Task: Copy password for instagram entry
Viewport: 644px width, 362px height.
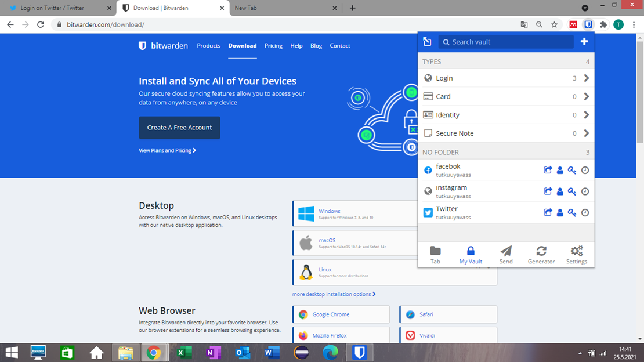Action: click(571, 191)
